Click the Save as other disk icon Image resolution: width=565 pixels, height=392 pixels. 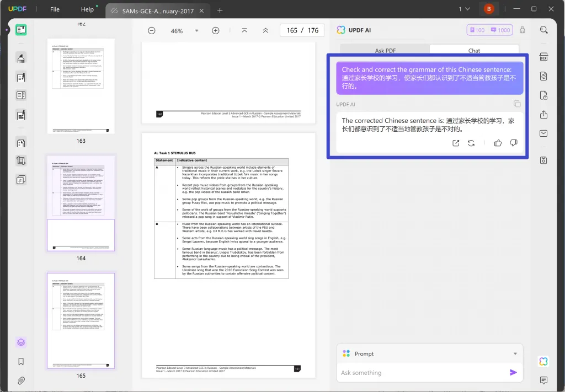coord(543,160)
